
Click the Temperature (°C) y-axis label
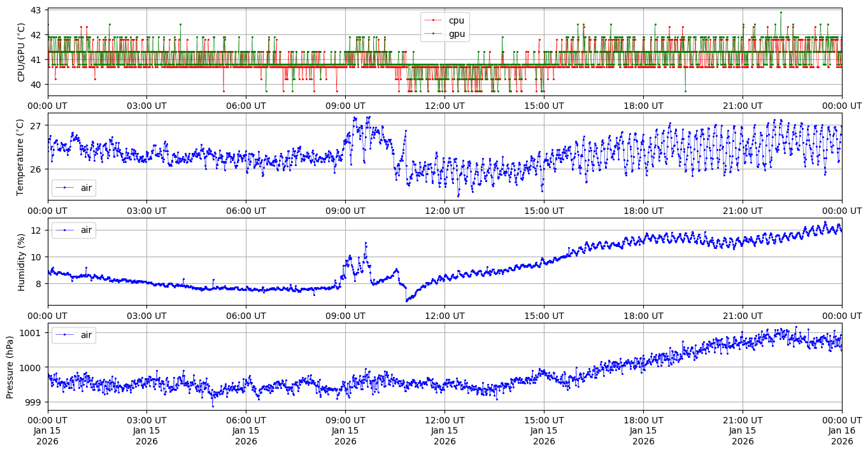tap(22, 157)
